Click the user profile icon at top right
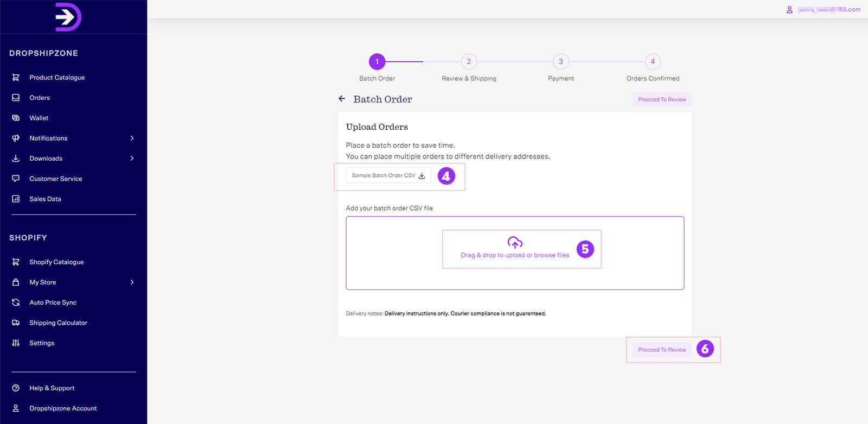Image resolution: width=868 pixels, height=424 pixels. tap(789, 10)
